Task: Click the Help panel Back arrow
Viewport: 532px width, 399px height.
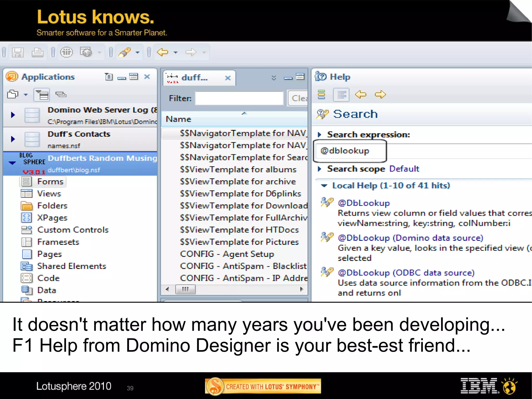Action: (x=361, y=94)
